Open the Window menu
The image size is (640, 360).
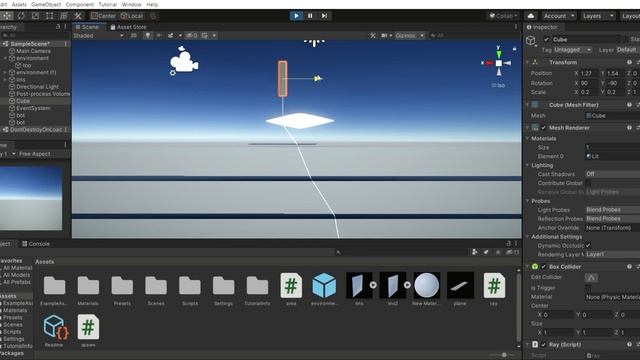(131, 4)
